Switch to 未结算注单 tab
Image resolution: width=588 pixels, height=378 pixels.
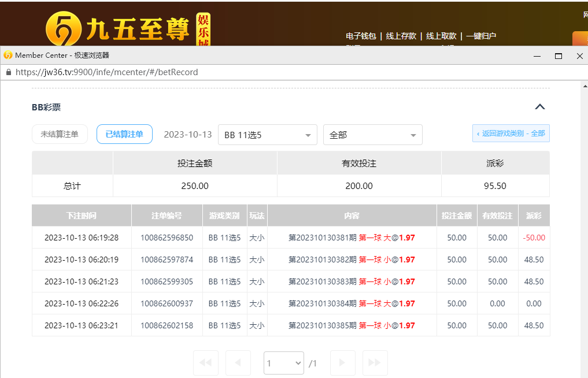coord(60,134)
